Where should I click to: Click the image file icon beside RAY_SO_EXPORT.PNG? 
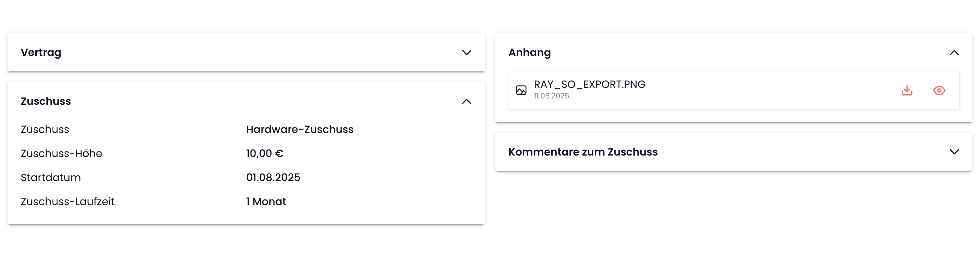pyautogui.click(x=521, y=91)
